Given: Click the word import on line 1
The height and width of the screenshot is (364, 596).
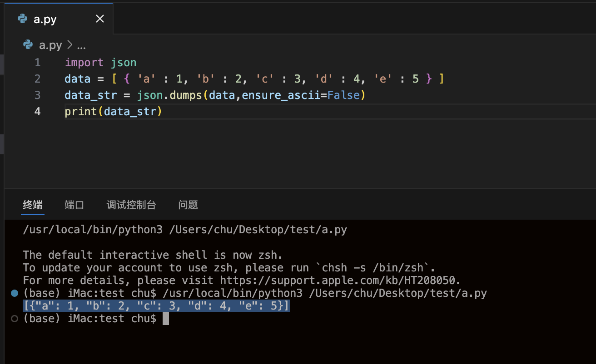Looking at the screenshot, I should pyautogui.click(x=84, y=62).
